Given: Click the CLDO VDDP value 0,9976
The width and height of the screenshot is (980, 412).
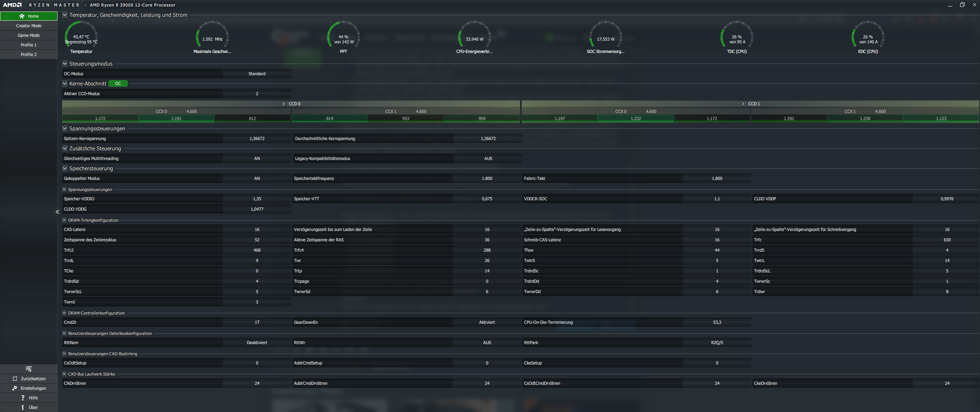Looking at the screenshot, I should click(947, 199).
